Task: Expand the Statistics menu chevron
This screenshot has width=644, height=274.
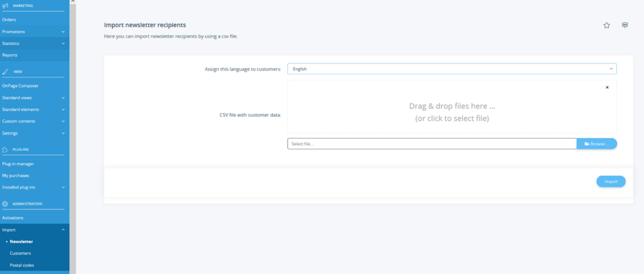Action: pyautogui.click(x=63, y=43)
